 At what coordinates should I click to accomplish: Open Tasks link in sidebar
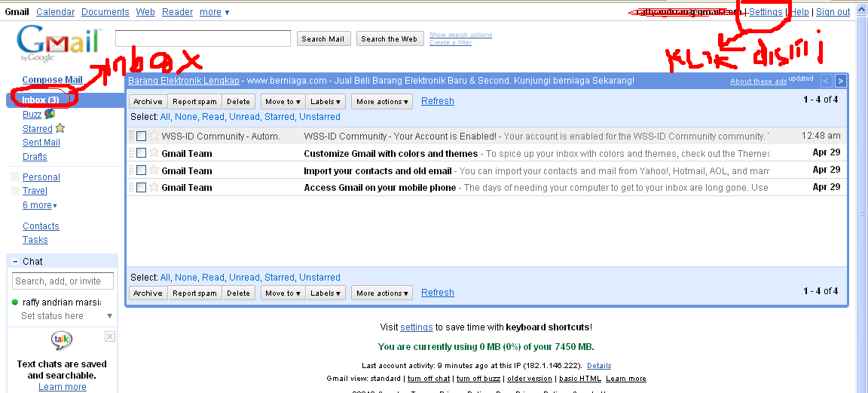point(35,240)
